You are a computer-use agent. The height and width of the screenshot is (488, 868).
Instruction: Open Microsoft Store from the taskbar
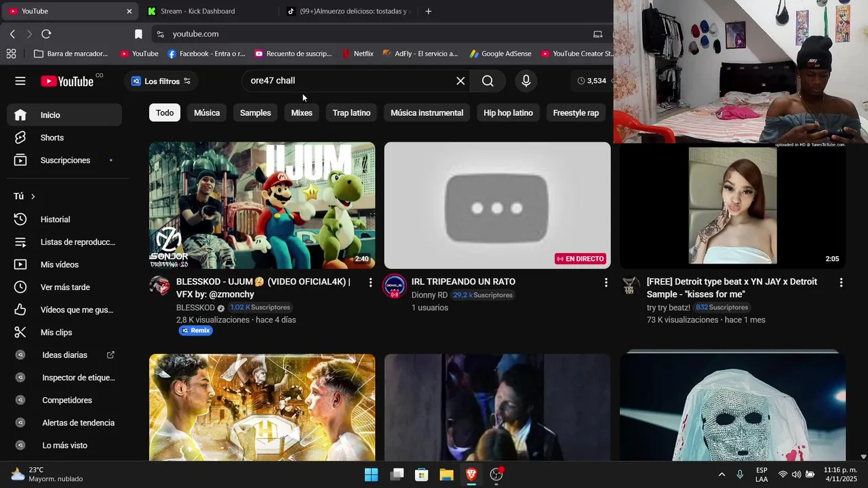pos(421,474)
